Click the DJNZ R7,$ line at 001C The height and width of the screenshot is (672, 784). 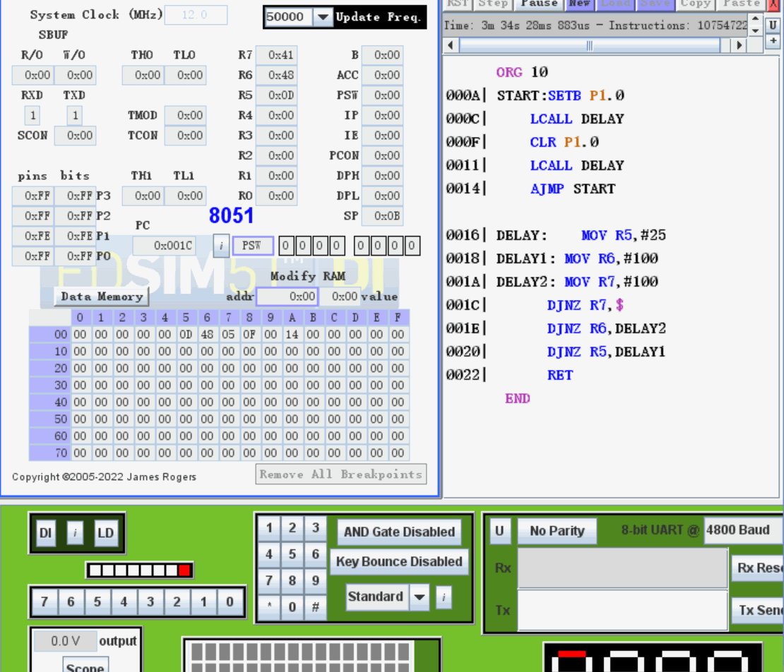[585, 305]
